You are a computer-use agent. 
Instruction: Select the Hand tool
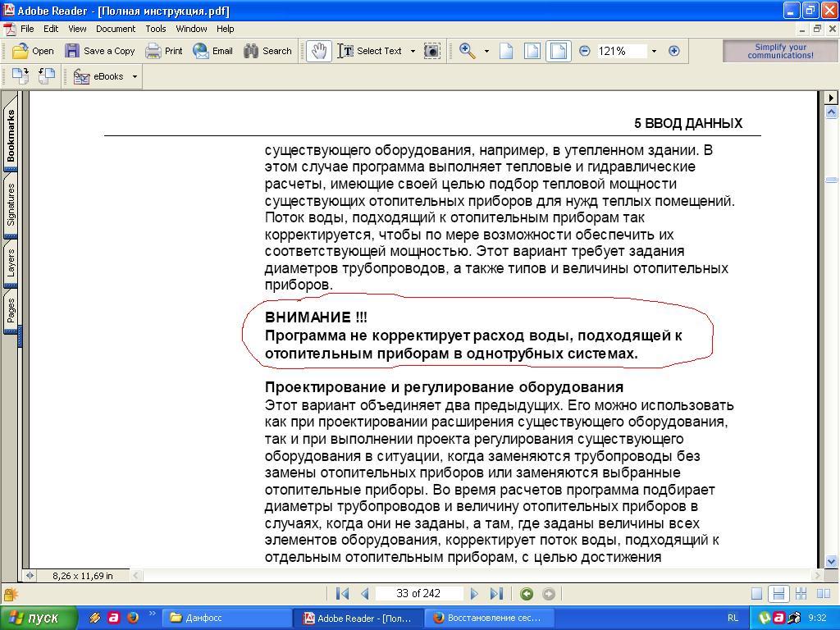tap(318, 51)
